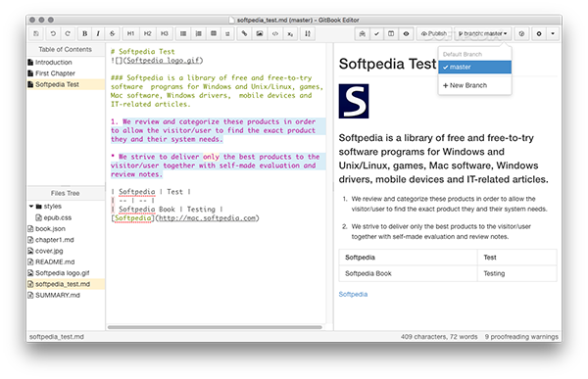Insert an unordered bullet list

coord(183,33)
